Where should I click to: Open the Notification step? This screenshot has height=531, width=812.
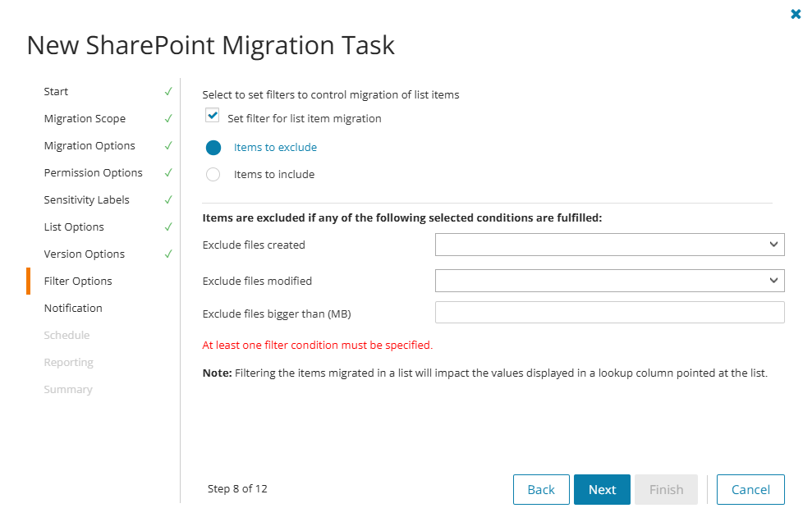[73, 308]
